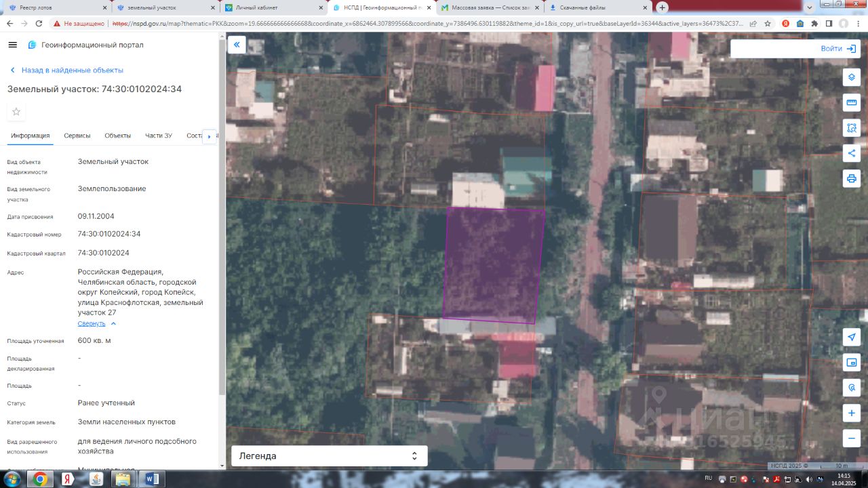Screen dimensions: 868x488
Task: Collapse the address with Свернуть chevron
Action: click(113, 324)
